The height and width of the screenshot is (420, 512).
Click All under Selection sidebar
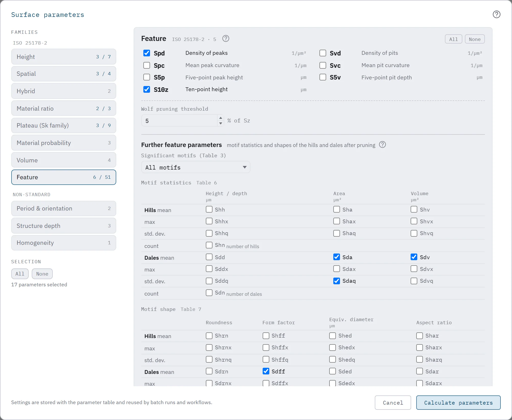click(x=20, y=274)
